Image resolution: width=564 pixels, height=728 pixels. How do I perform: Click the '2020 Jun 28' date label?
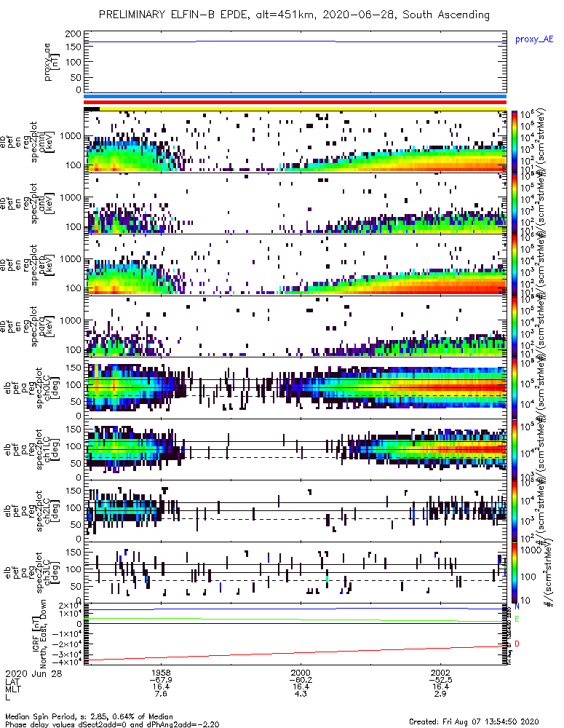click(33, 673)
